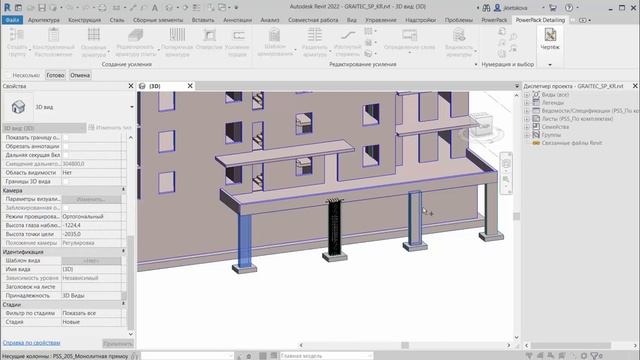
Task: Switch to the PowerPack ribbon tab
Action: [x=494, y=20]
